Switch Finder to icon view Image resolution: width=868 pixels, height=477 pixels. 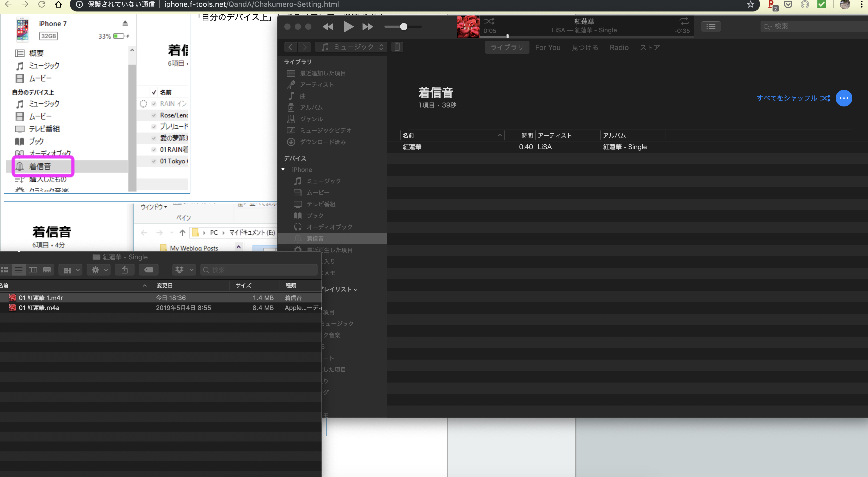click(x=5, y=270)
